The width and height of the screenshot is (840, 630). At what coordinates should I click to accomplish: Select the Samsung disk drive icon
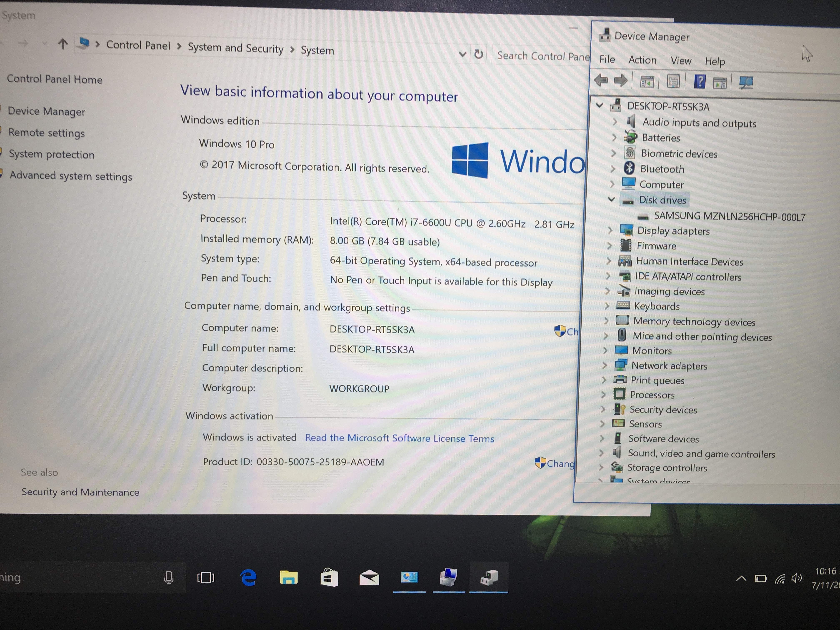[643, 217]
